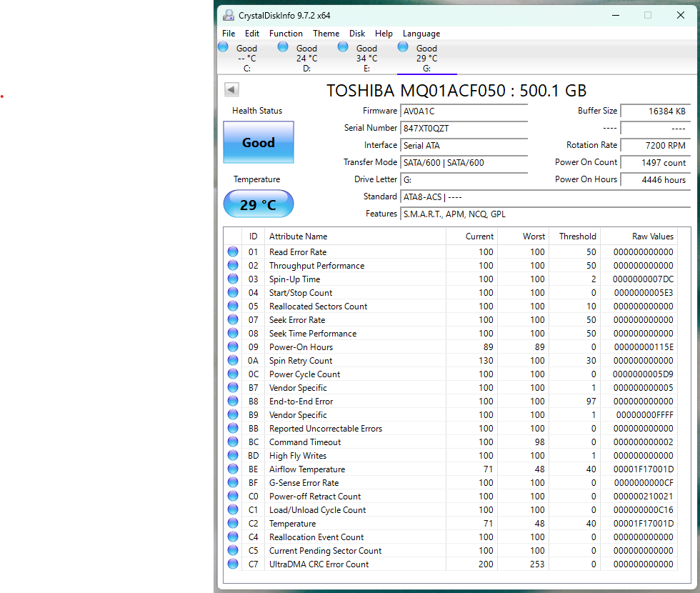
Task: Click the 29 °C temperature button
Action: point(259,204)
